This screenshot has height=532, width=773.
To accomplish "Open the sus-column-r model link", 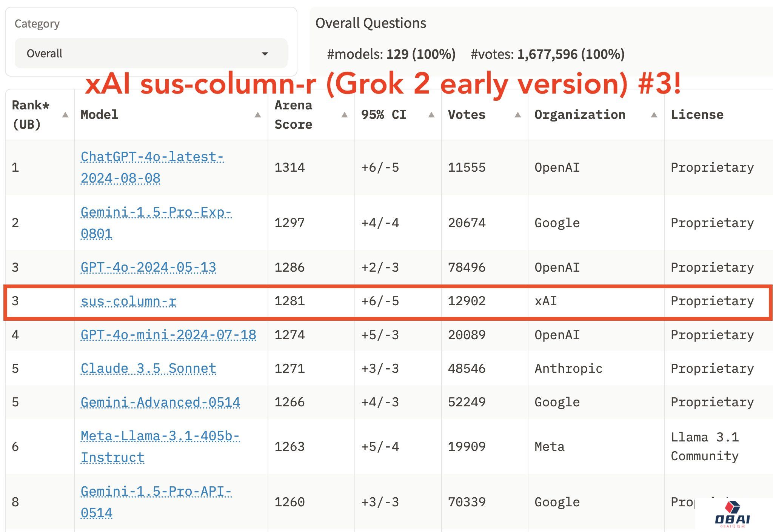I will 128,301.
